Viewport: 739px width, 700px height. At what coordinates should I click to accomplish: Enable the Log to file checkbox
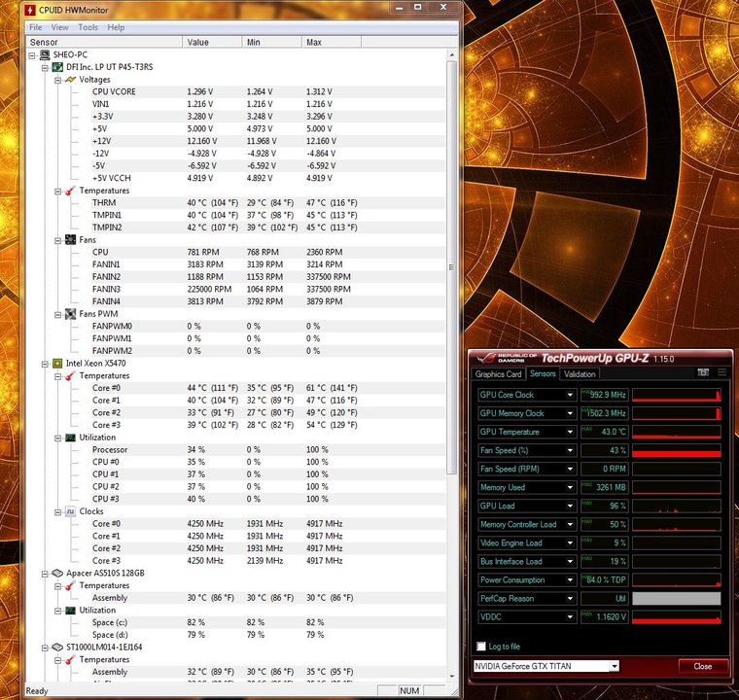481,647
